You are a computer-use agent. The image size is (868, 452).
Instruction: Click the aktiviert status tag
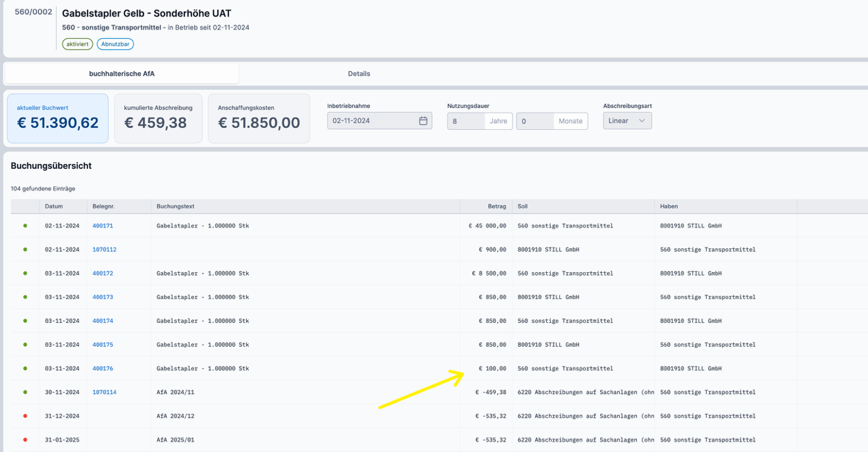click(77, 44)
